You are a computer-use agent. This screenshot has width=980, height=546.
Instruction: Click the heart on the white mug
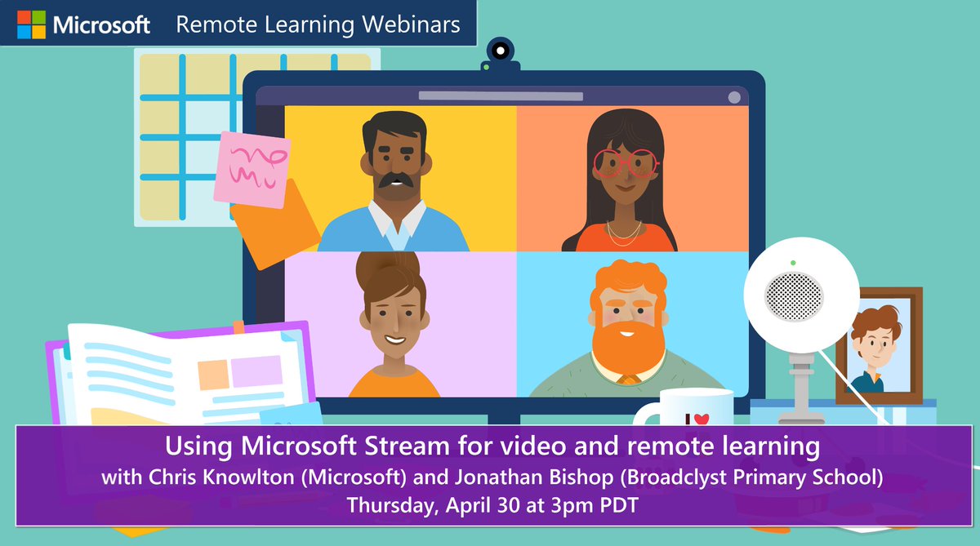pos(701,419)
